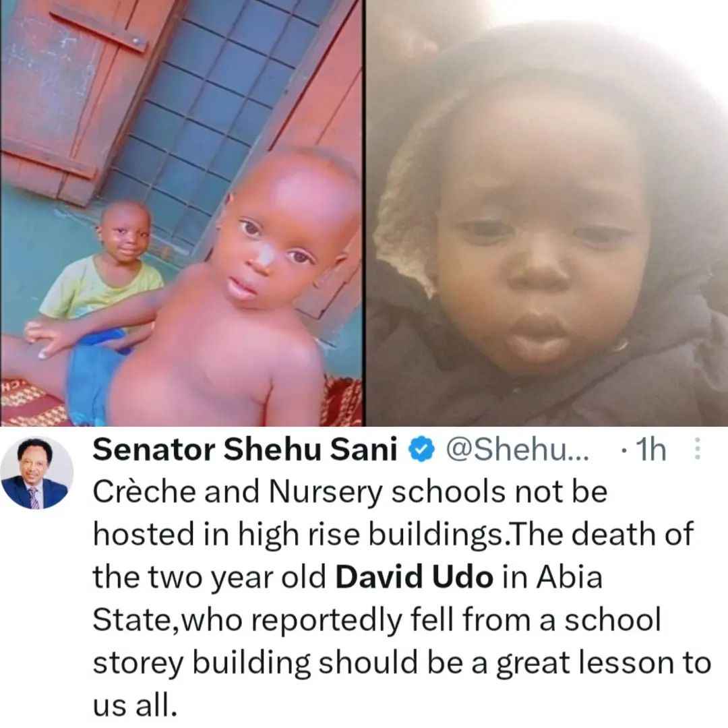Open Senator Shehu Sani's profile avatar
Screen dimensions: 728x728
[x=36, y=473]
